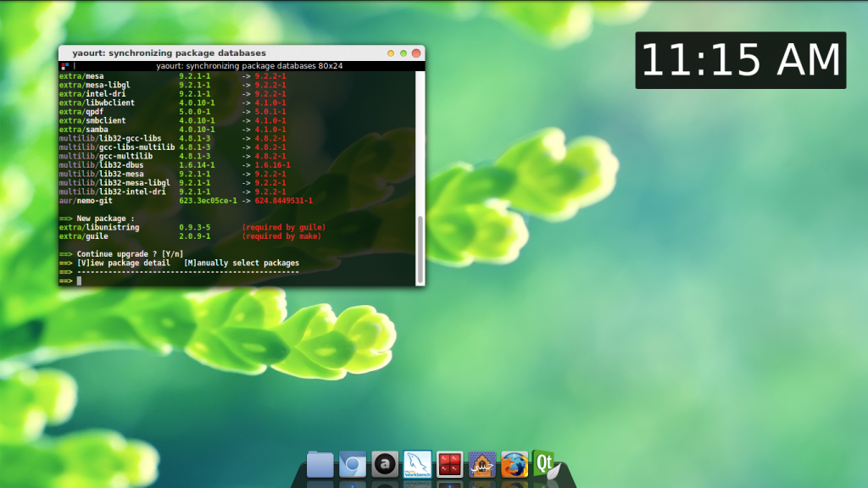
Task: Maximize the yaourt terminal window
Action: pyautogui.click(x=403, y=53)
